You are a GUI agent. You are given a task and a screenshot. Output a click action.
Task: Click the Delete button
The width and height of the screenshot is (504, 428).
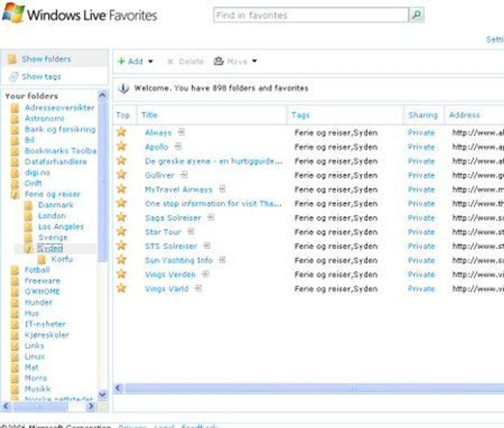coord(185,61)
